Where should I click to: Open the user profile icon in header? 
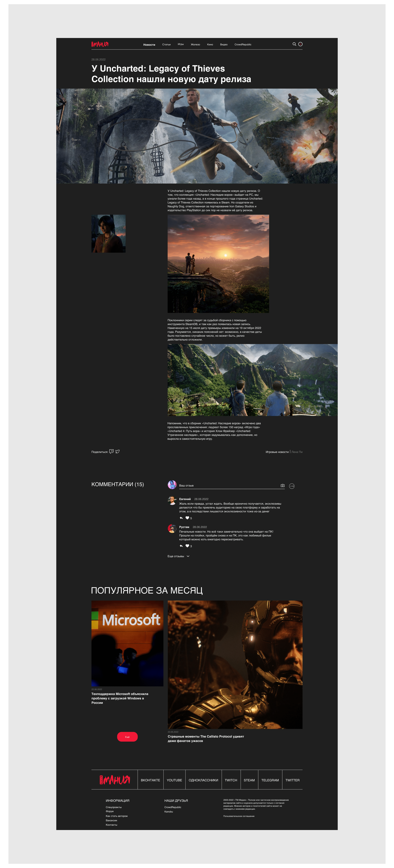[300, 44]
